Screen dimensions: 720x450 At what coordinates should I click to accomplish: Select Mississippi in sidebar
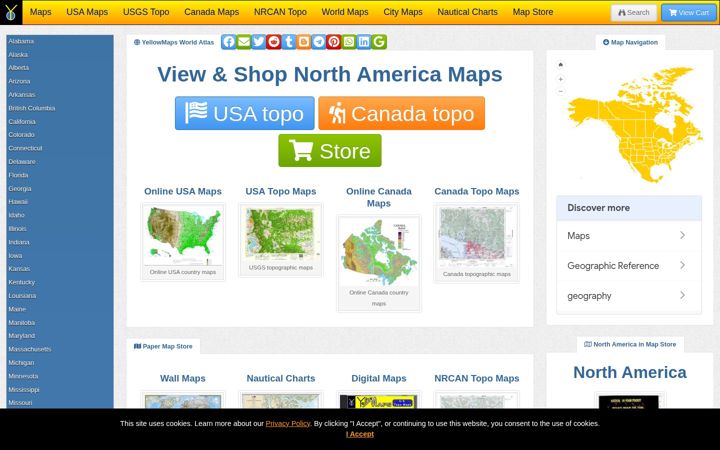(24, 390)
